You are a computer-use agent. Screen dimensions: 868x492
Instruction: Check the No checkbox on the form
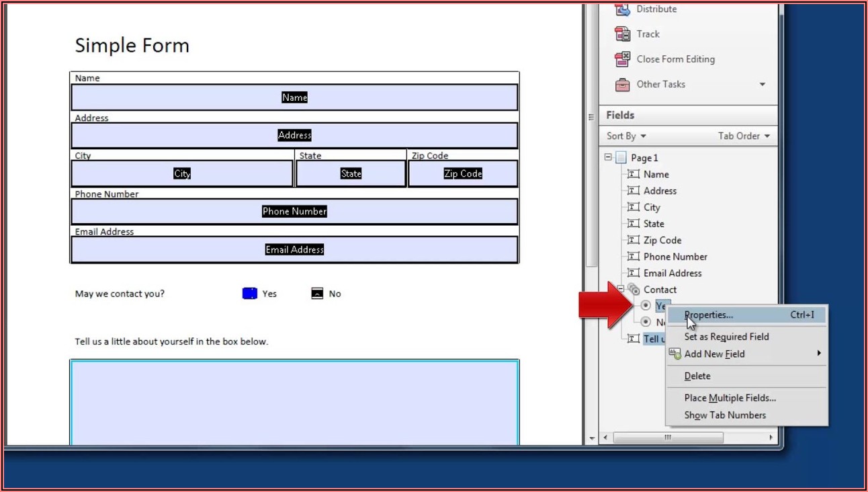coord(316,293)
